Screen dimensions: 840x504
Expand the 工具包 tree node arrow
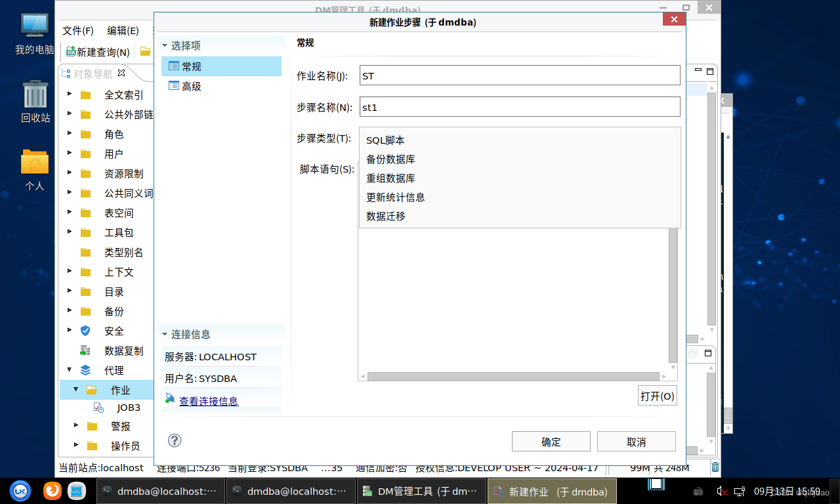pos(70,232)
